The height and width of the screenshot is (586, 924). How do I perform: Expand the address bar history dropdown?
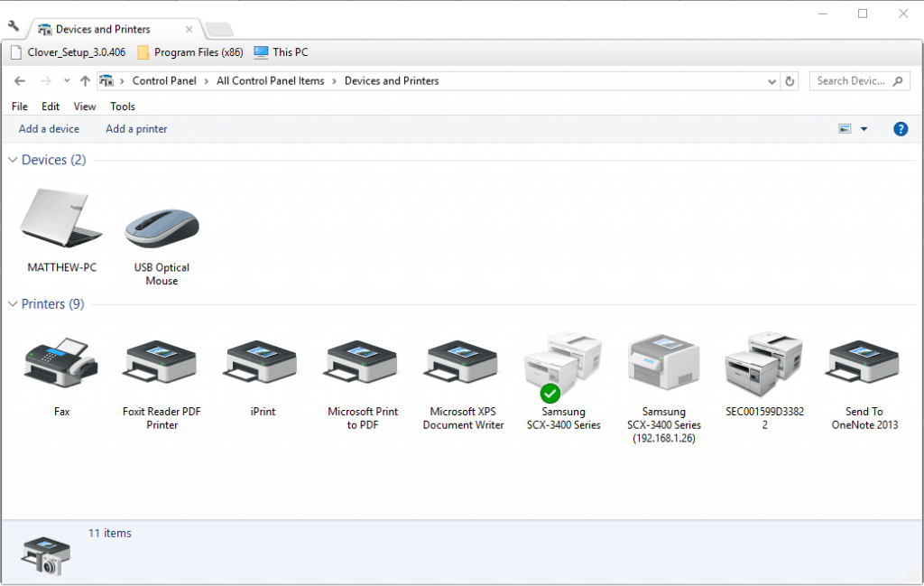point(772,81)
